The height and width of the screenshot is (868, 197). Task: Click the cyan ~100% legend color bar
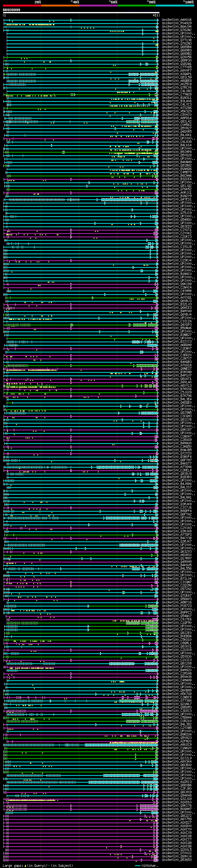point(175,6)
